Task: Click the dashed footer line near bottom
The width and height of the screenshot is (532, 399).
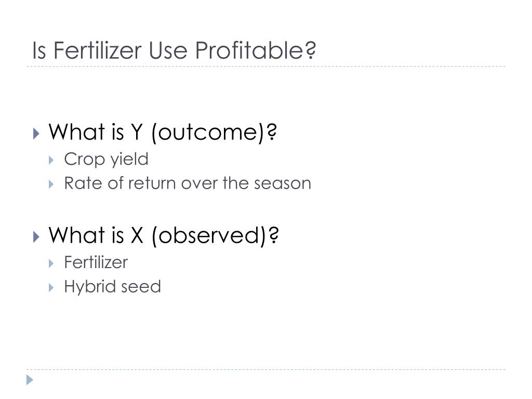Action: pos(266,369)
